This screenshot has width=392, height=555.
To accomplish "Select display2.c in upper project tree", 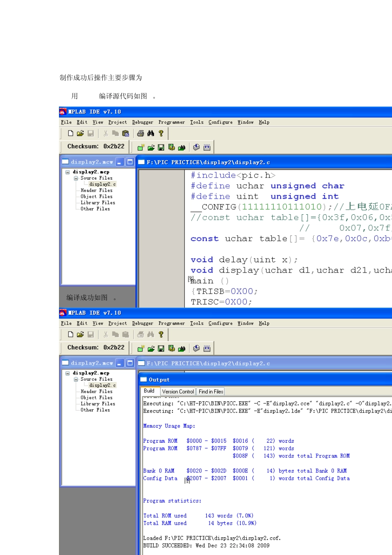I will (x=102, y=184).
